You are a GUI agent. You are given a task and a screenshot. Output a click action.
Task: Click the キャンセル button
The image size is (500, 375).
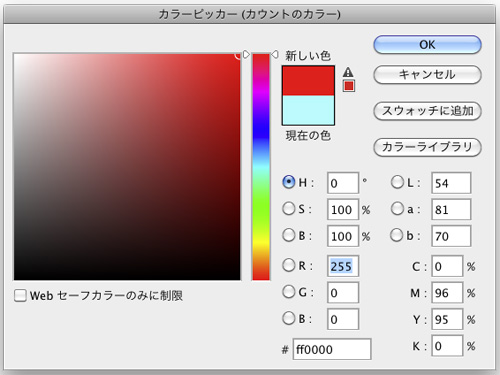[427, 75]
